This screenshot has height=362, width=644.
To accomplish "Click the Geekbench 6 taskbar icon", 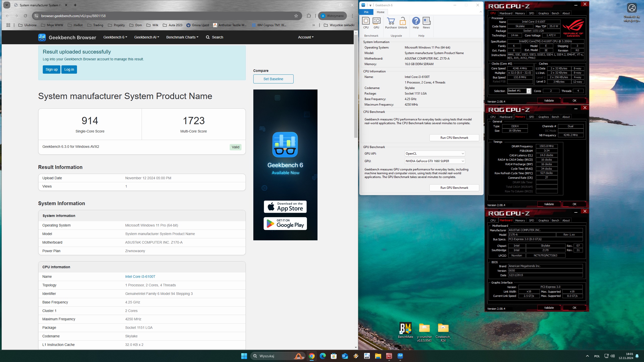I will [400, 356].
